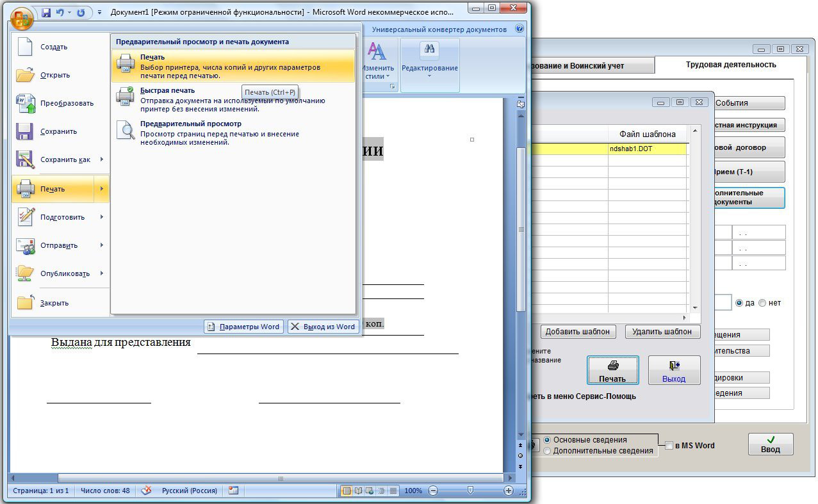This screenshot has height=504, width=818.
Task: Click the Опубликовать network folder icon
Action: 25,273
